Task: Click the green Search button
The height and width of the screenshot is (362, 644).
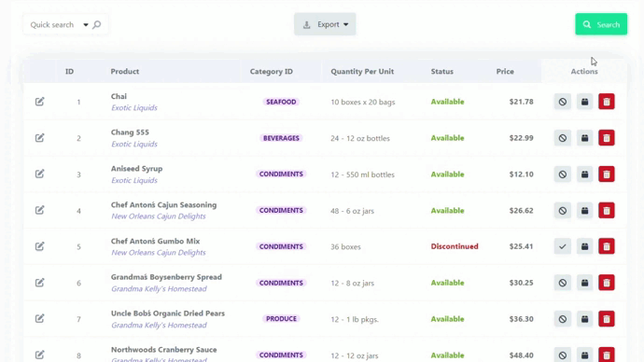Action: [x=601, y=24]
